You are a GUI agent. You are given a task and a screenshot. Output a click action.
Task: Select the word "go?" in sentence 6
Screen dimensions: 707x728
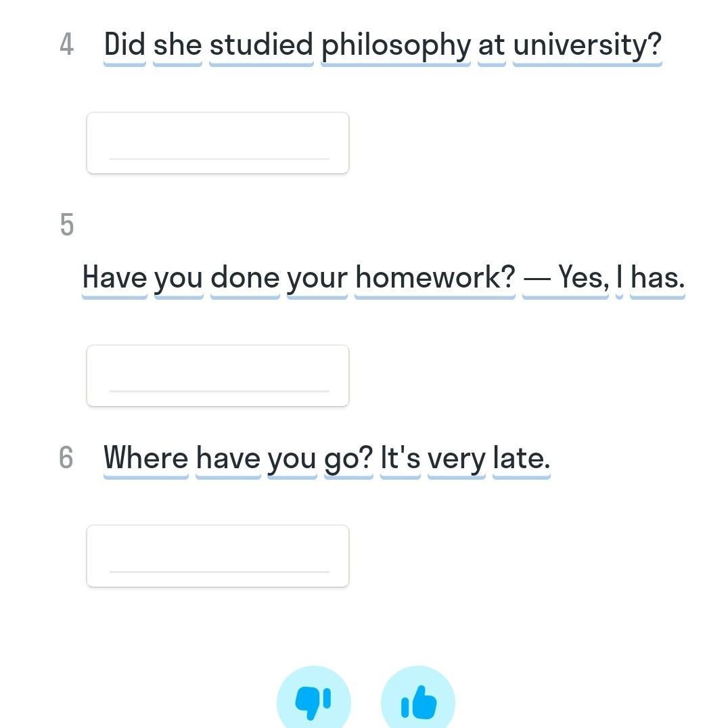348,458
